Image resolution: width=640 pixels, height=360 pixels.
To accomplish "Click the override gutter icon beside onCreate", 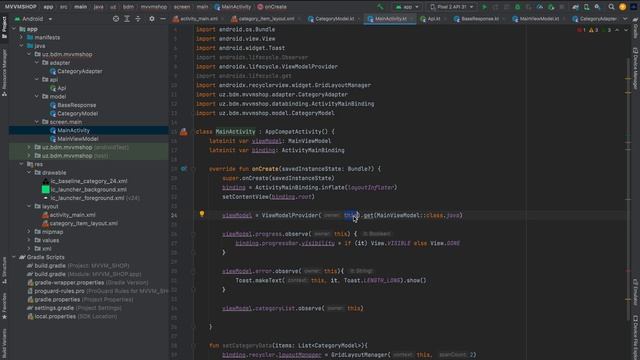I will [184, 169].
